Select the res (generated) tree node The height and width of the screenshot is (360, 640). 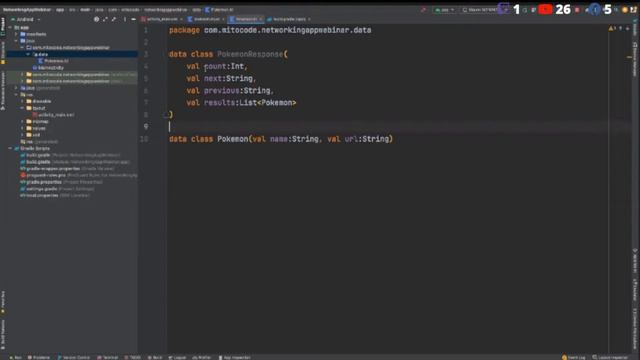click(39, 142)
